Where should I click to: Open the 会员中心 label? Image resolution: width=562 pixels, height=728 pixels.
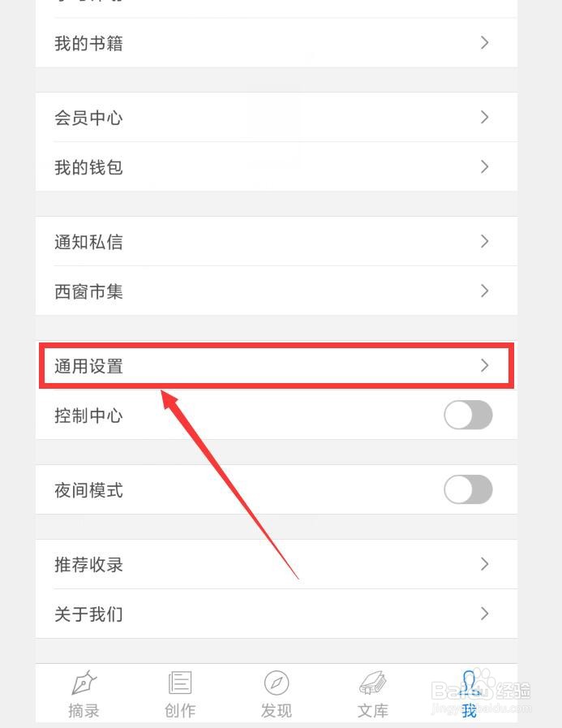click(x=89, y=118)
